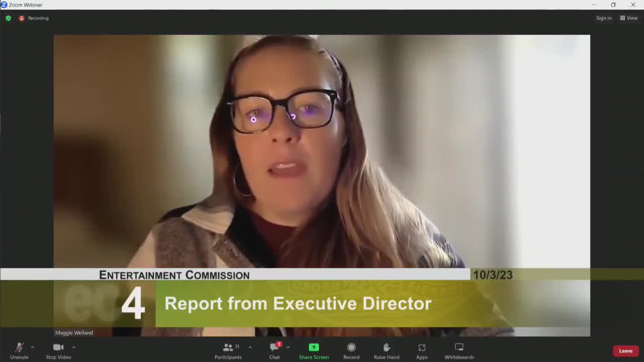Open the Apps panel
The height and width of the screenshot is (362, 644).
pyautogui.click(x=422, y=350)
